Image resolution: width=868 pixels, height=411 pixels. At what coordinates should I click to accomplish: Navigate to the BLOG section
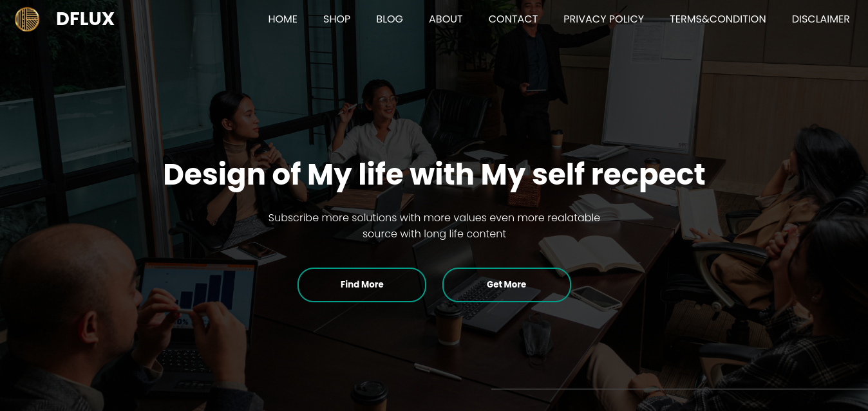(x=390, y=19)
